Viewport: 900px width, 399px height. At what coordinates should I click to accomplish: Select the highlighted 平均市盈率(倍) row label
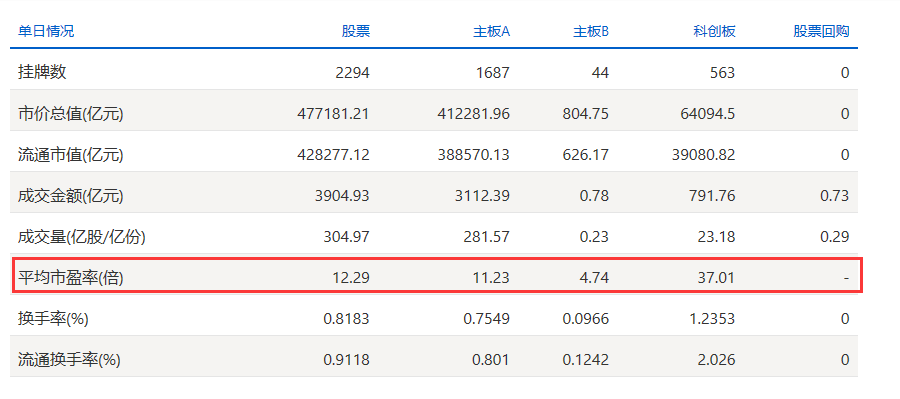(71, 278)
